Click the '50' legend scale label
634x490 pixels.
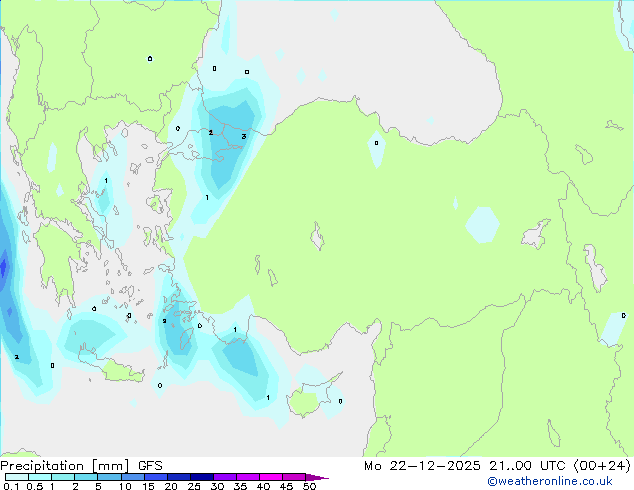click(x=309, y=486)
